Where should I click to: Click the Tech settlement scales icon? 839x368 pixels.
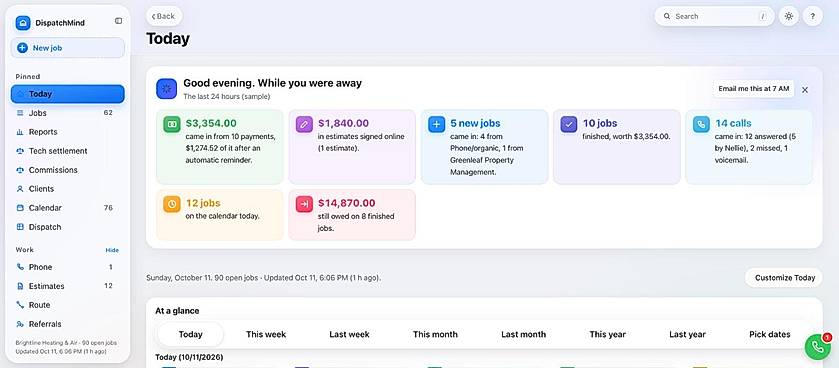[20, 151]
